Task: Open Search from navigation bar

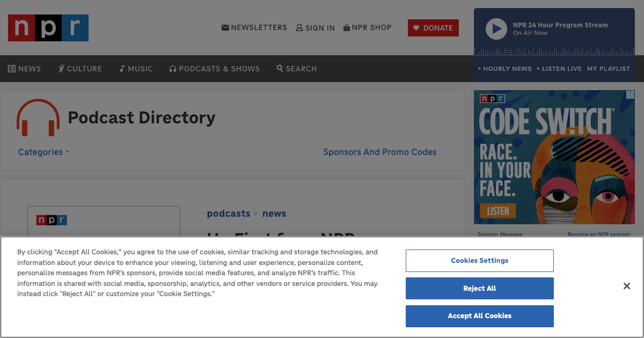Action: 297,69
